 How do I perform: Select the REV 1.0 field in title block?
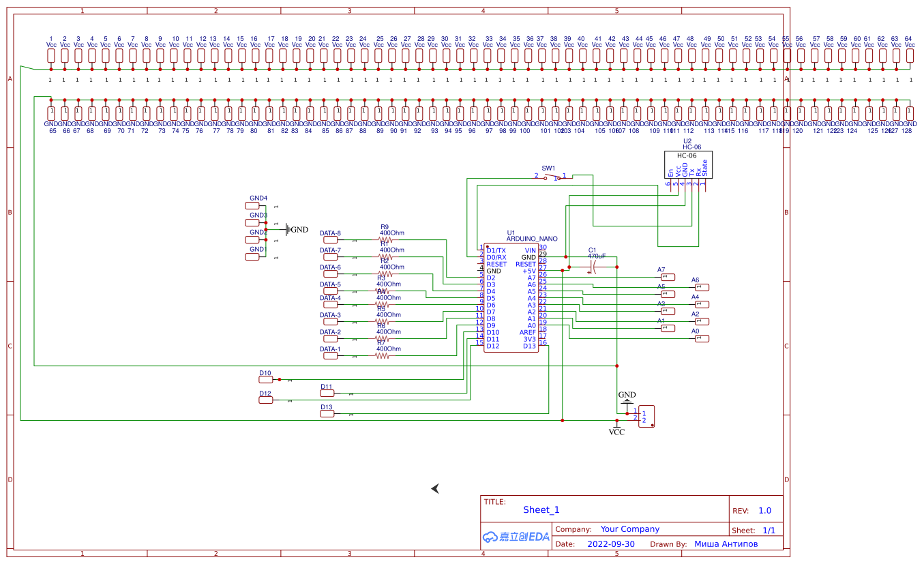coord(764,510)
